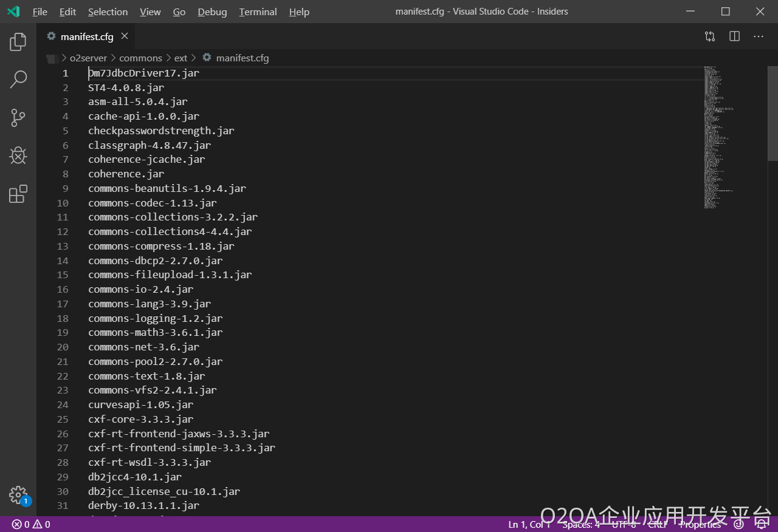Expand the commons breadcrumb folder
Screen dimensions: 778x532
[x=140, y=58]
